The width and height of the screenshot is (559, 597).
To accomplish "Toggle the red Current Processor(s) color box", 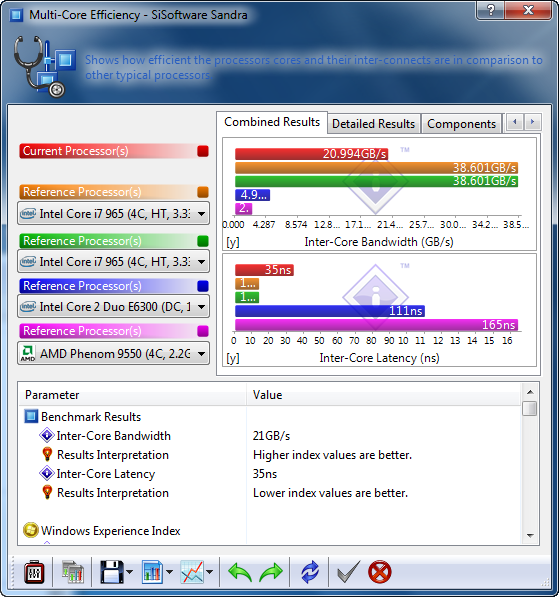I will [203, 151].
